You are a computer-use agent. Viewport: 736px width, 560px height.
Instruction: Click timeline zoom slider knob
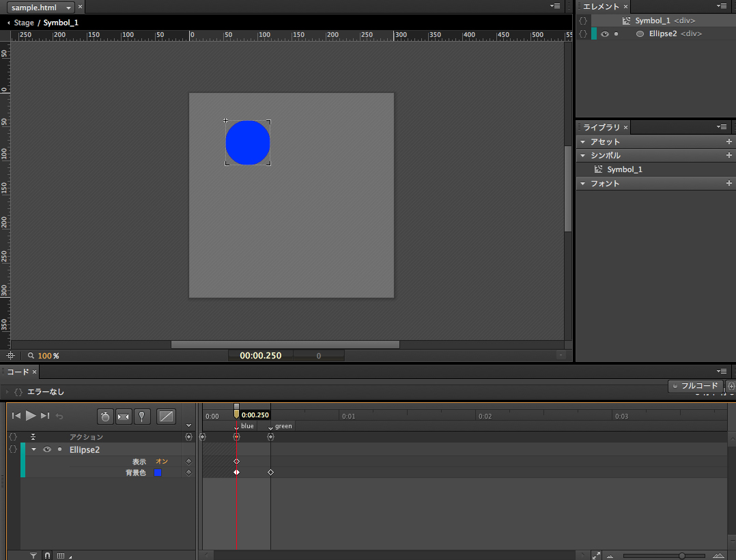pyautogui.click(x=681, y=556)
